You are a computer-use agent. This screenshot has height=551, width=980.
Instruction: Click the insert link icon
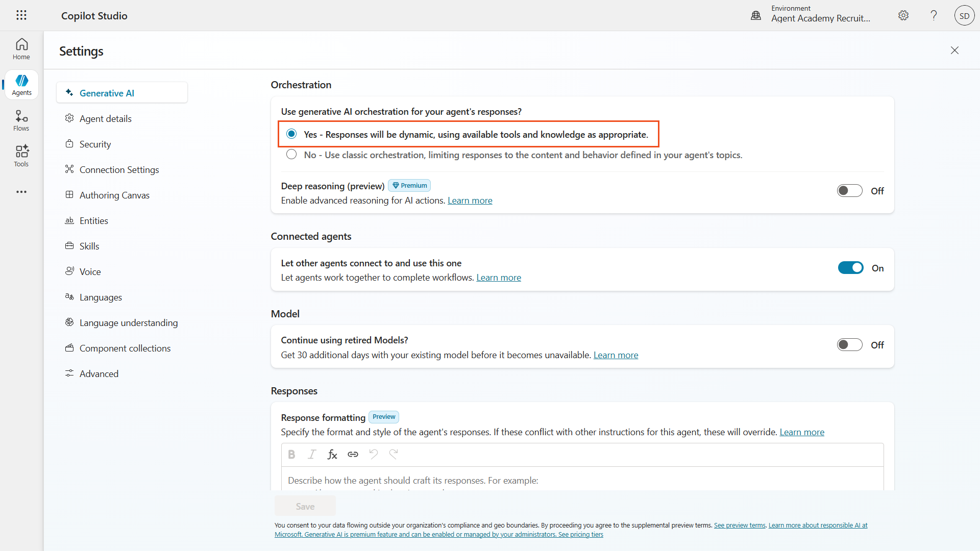353,454
